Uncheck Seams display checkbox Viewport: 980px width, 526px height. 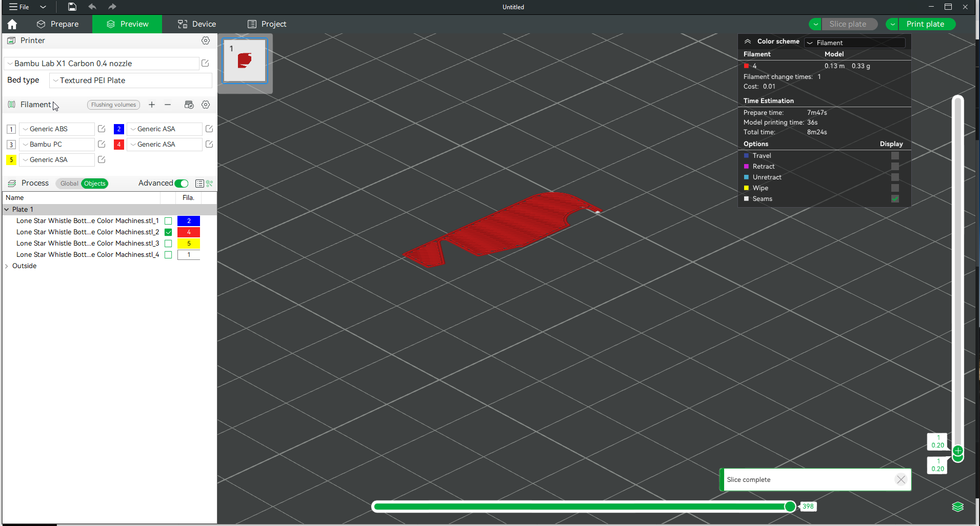click(x=895, y=198)
